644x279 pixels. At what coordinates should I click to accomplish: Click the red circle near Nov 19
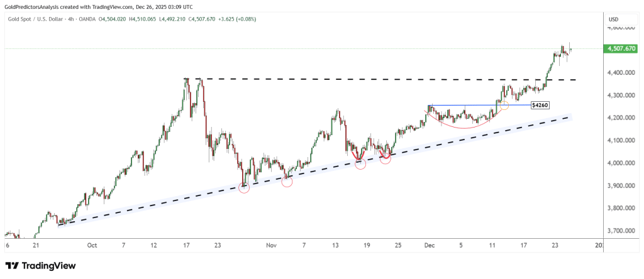coord(360,163)
